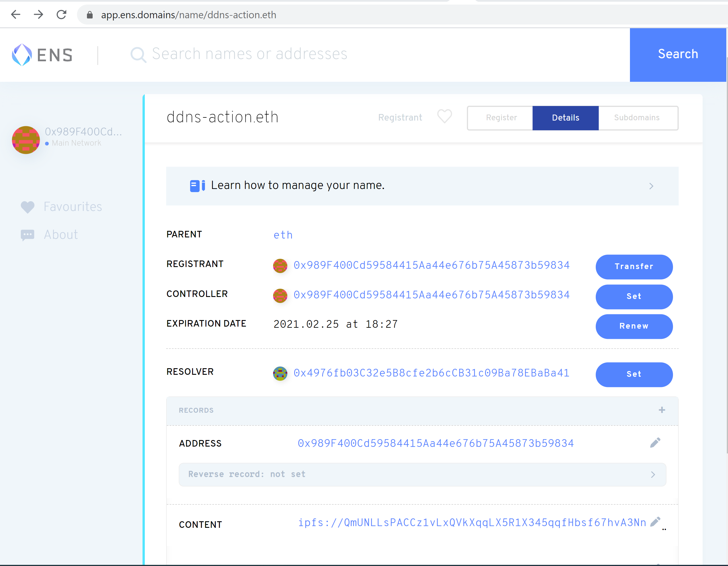The height and width of the screenshot is (566, 728).
Task: Click the browser back arrow
Action: point(16,15)
